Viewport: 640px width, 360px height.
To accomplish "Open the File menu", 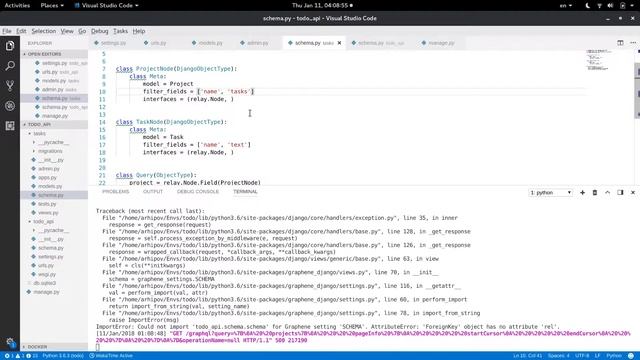I will pyautogui.click(x=7, y=31).
